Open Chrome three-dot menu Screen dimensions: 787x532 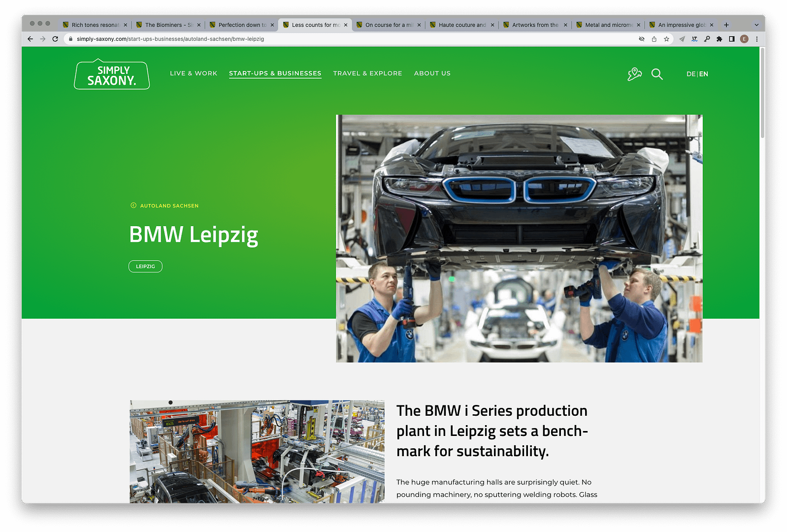pyautogui.click(x=757, y=39)
